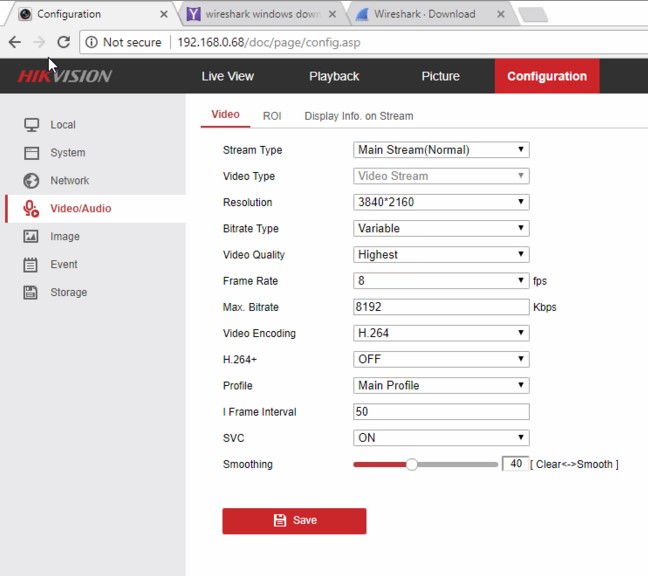
Task: Click the Storage disk icon
Action: pyautogui.click(x=31, y=293)
